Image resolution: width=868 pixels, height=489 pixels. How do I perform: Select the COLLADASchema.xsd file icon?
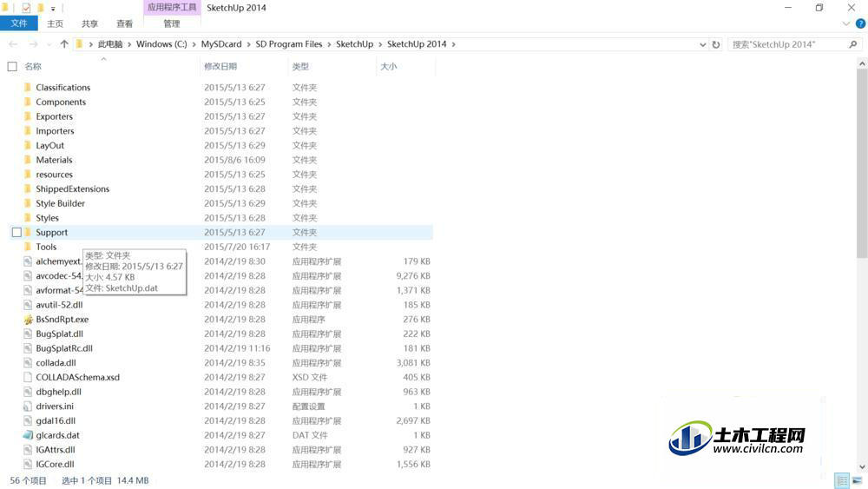pos(28,377)
